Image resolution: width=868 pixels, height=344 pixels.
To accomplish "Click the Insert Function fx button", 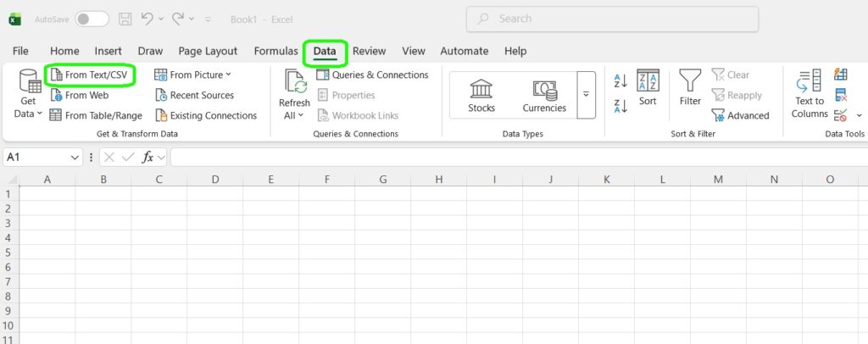I will [147, 158].
